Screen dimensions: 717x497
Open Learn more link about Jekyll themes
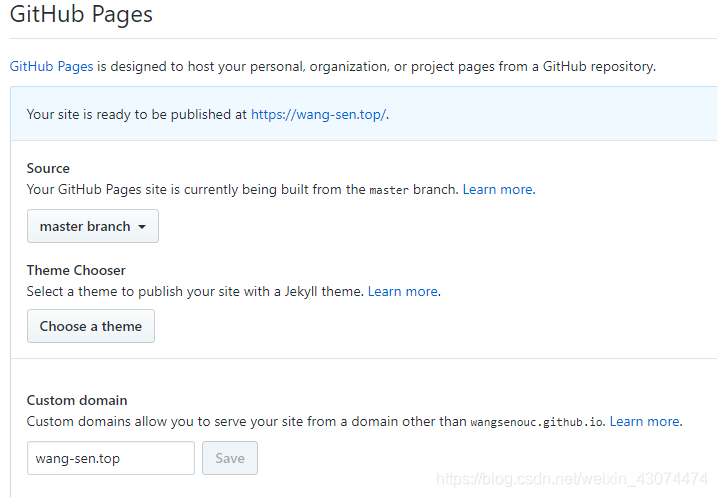403,291
